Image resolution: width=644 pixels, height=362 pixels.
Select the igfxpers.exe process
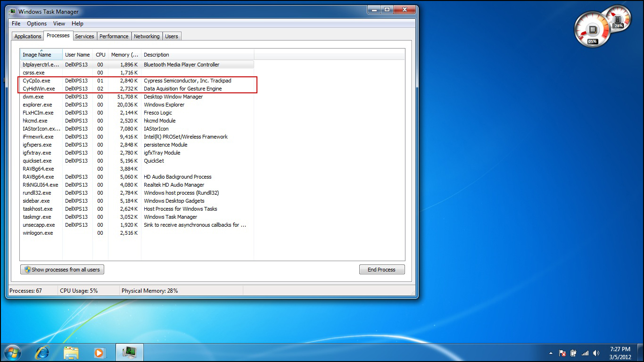pyautogui.click(x=137, y=145)
